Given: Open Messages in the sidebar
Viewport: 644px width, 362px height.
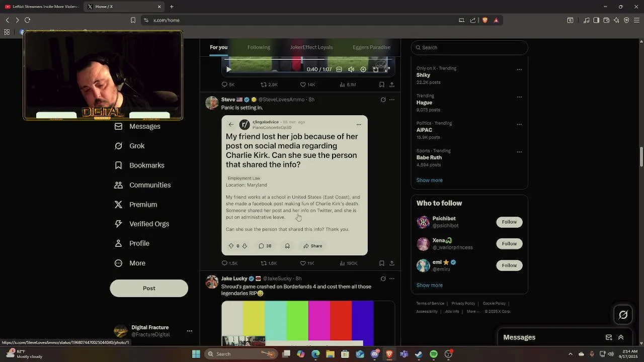Looking at the screenshot, I should point(138,126).
